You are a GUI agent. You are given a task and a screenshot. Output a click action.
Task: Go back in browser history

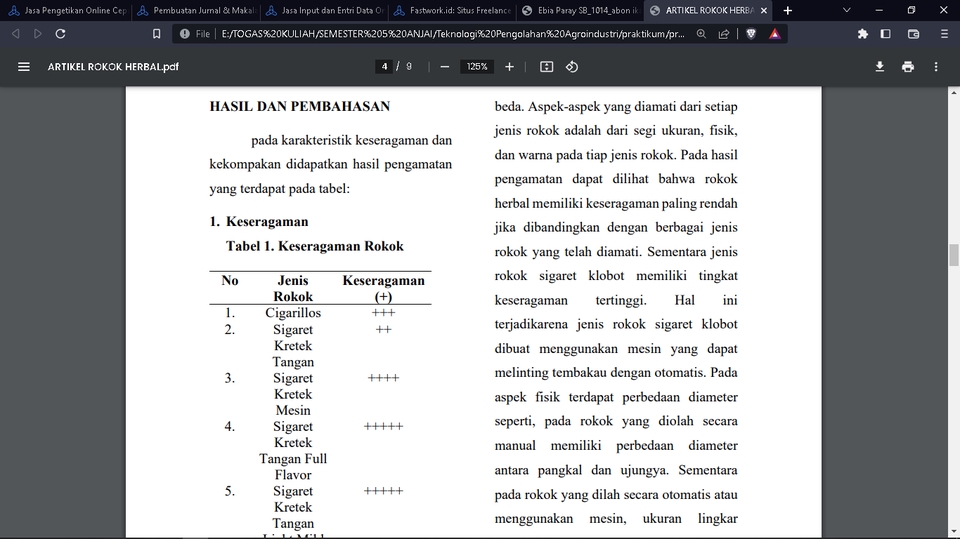pyautogui.click(x=16, y=34)
